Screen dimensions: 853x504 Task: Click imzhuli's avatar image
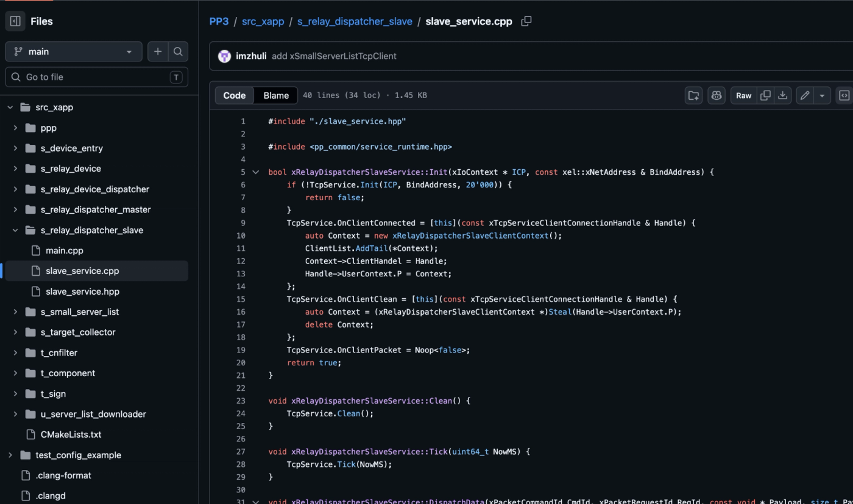pyautogui.click(x=224, y=56)
